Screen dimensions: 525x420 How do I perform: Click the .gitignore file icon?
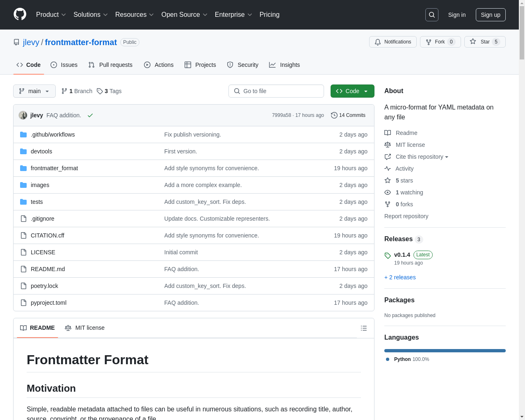coord(23,219)
